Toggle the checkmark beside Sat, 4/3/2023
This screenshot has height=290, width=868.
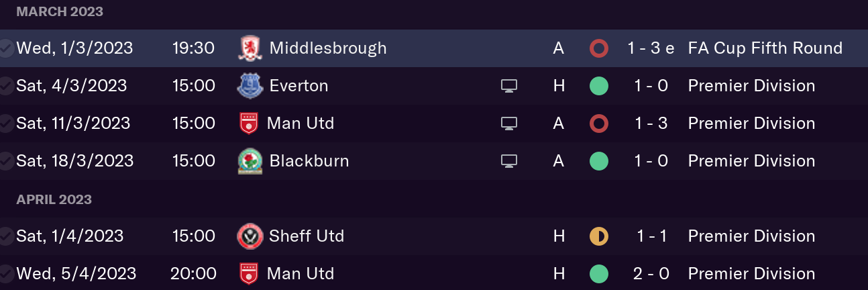pos(6,86)
